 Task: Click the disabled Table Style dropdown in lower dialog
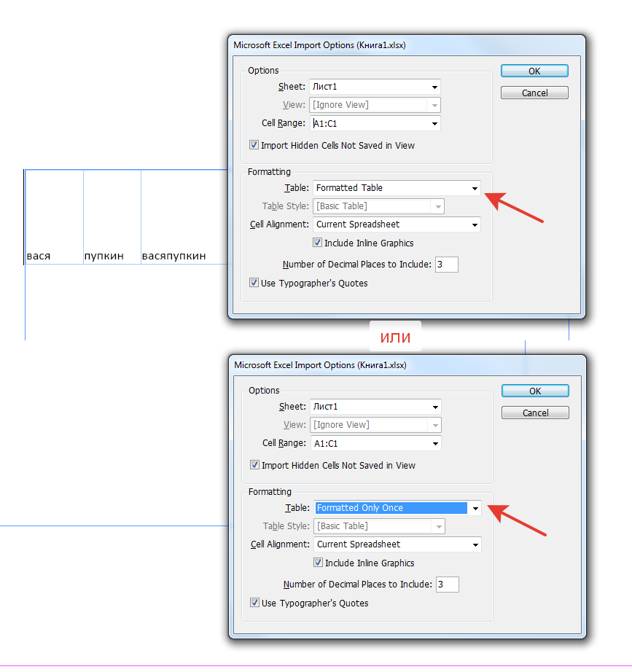[x=380, y=526]
